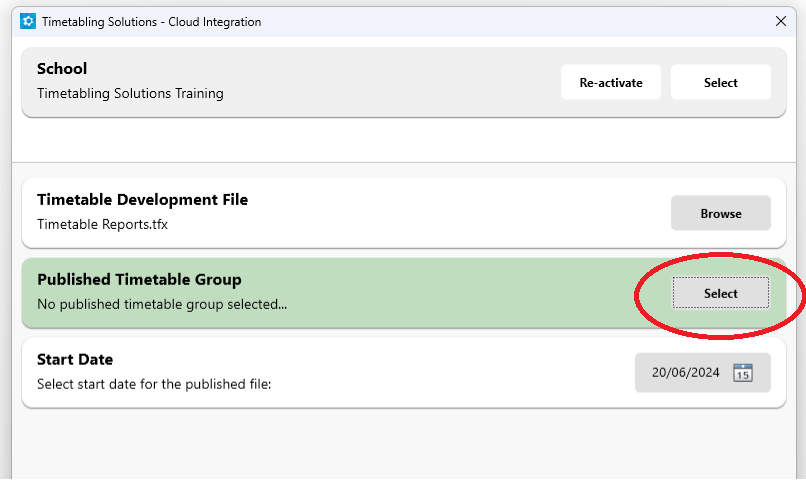Image resolution: width=806 pixels, height=482 pixels.
Task: Open the calendar picker icon for Start Date
Action: [743, 373]
